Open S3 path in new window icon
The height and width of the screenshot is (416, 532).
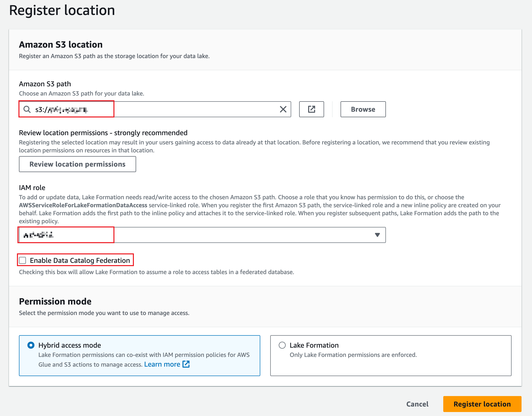click(x=311, y=109)
